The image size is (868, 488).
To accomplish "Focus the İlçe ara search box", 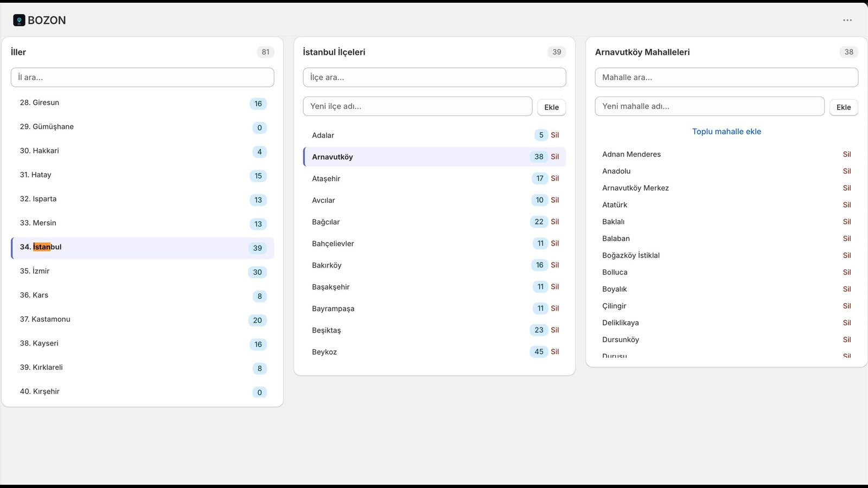I will (434, 78).
